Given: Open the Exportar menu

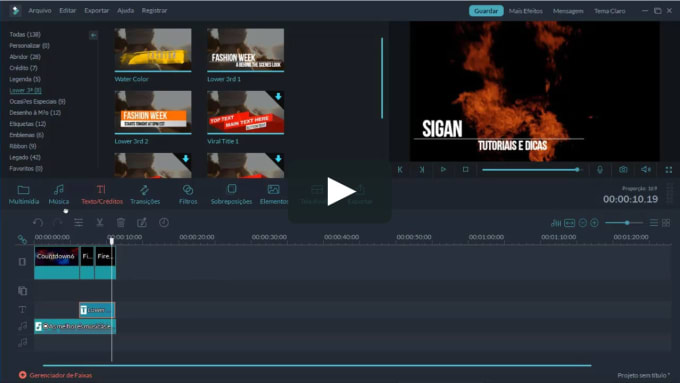Looking at the screenshot, I should (97, 10).
